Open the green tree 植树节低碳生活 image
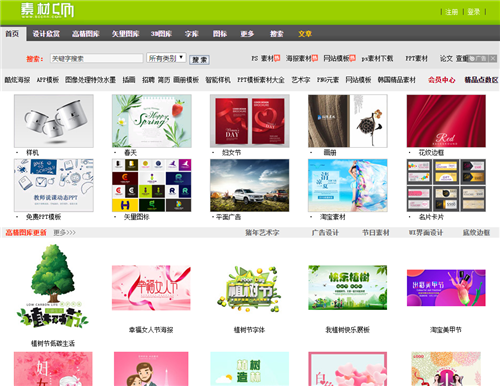 (53, 287)
